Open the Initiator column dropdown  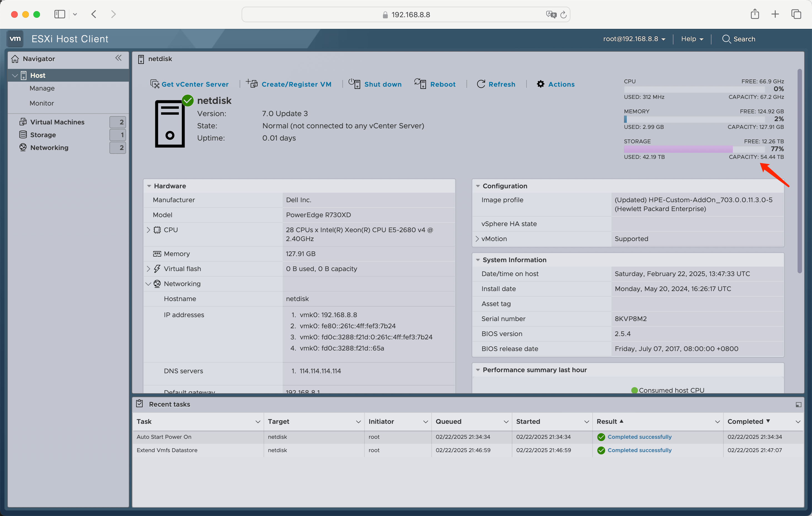[x=425, y=422]
